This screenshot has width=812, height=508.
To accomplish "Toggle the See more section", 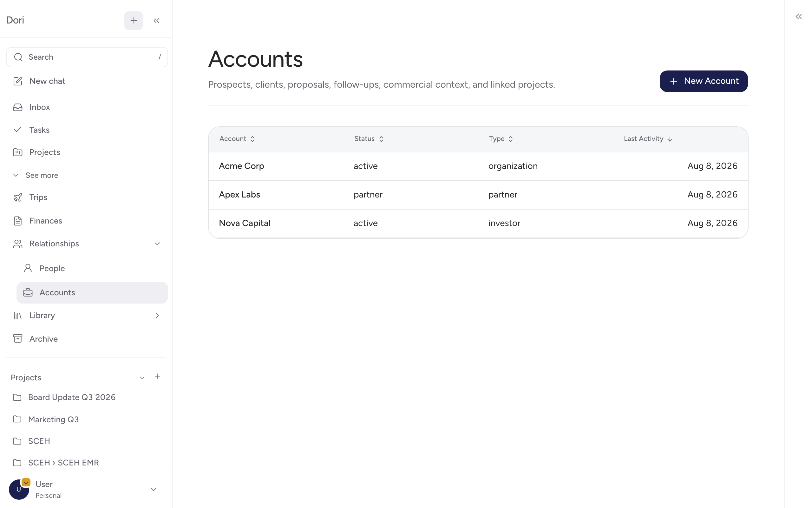I will point(36,175).
